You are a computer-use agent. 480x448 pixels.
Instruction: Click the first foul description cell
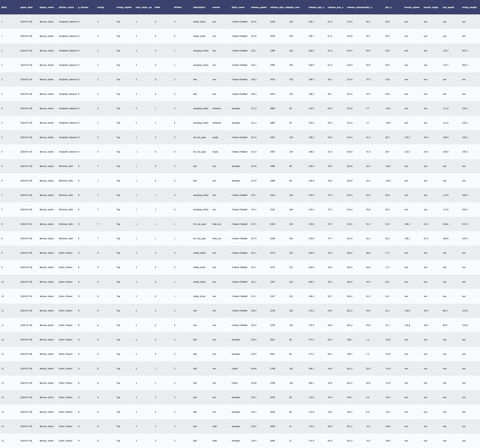point(195,311)
